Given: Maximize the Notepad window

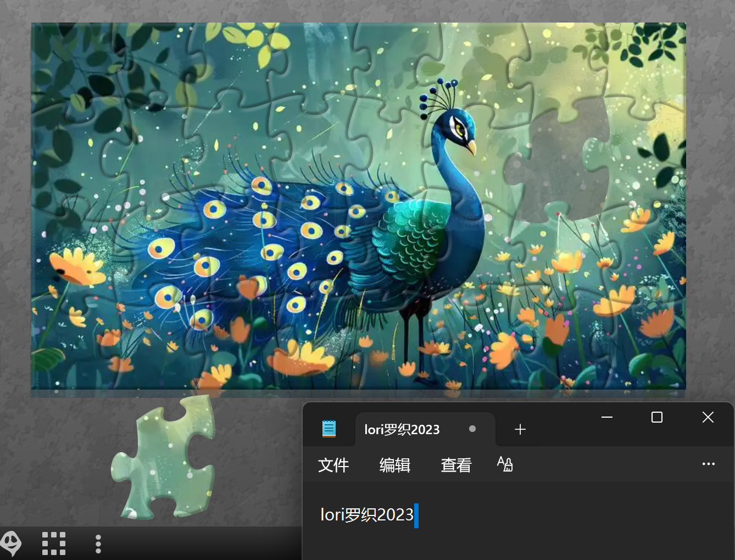Looking at the screenshot, I should (657, 417).
